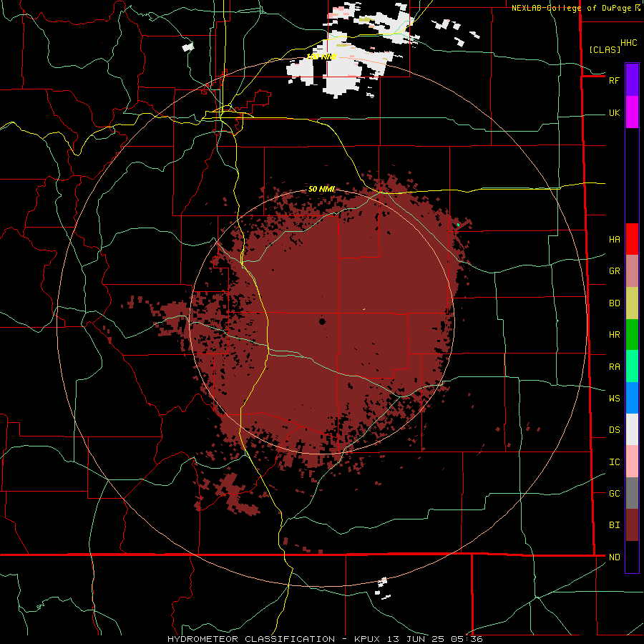Click the HR dark green legend swatch
Screen dimensions: 644x644
[x=632, y=334]
